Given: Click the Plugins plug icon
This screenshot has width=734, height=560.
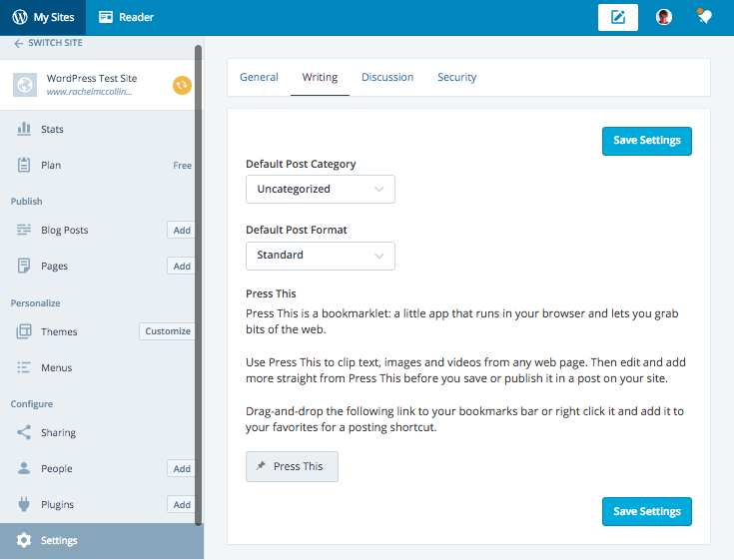Looking at the screenshot, I should point(24,504).
